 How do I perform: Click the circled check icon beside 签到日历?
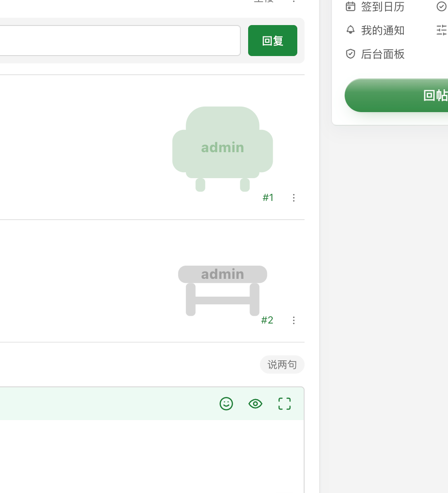pos(442,6)
